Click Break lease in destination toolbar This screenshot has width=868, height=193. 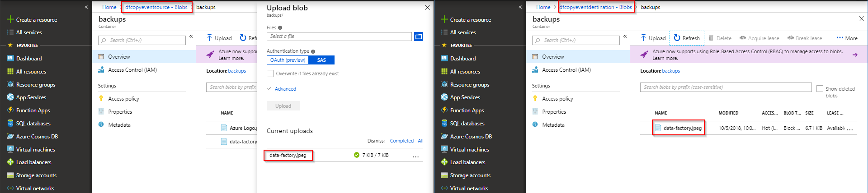(804, 38)
